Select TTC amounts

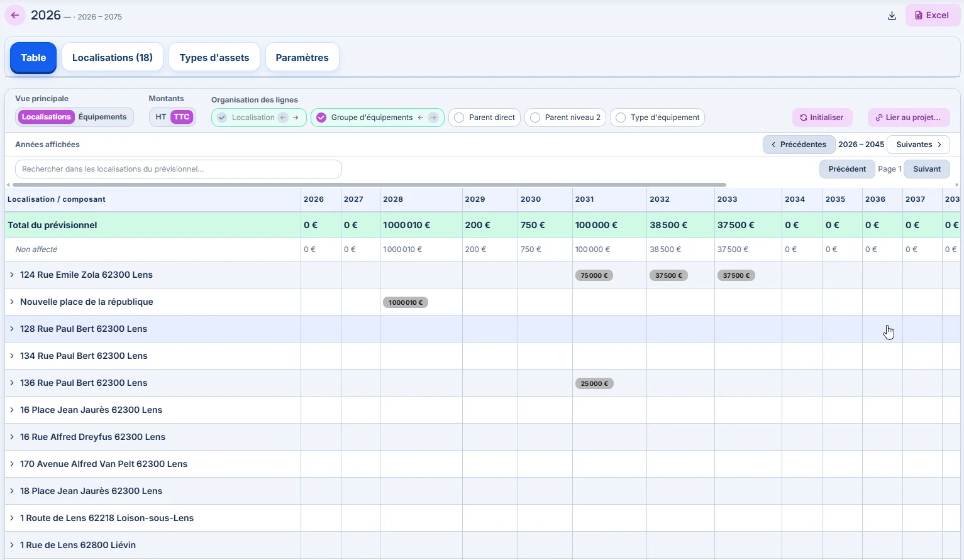[182, 117]
